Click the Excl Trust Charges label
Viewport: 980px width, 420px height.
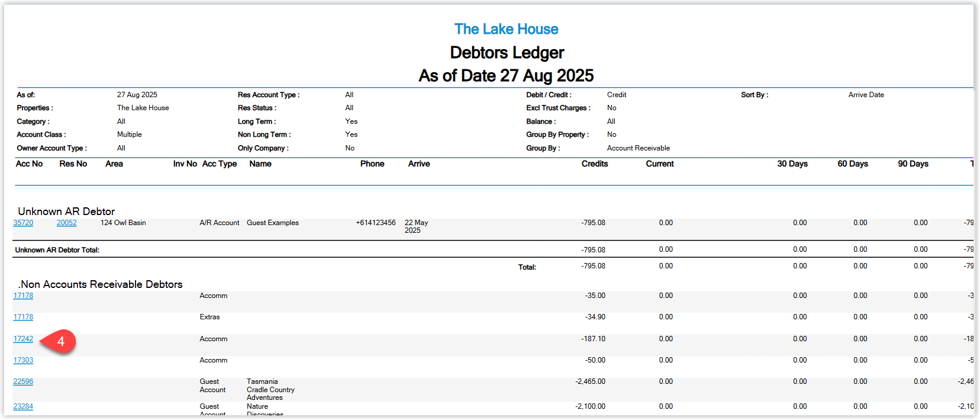(x=558, y=108)
